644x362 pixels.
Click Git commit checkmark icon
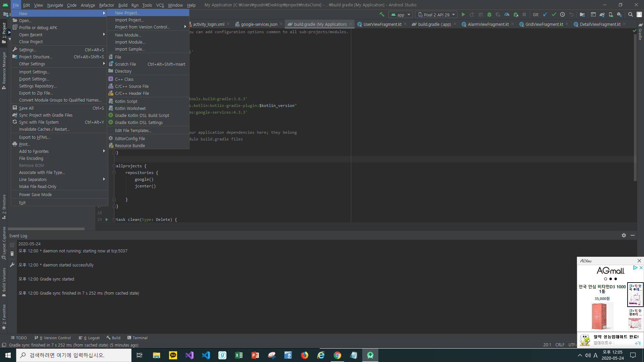(x=554, y=14)
